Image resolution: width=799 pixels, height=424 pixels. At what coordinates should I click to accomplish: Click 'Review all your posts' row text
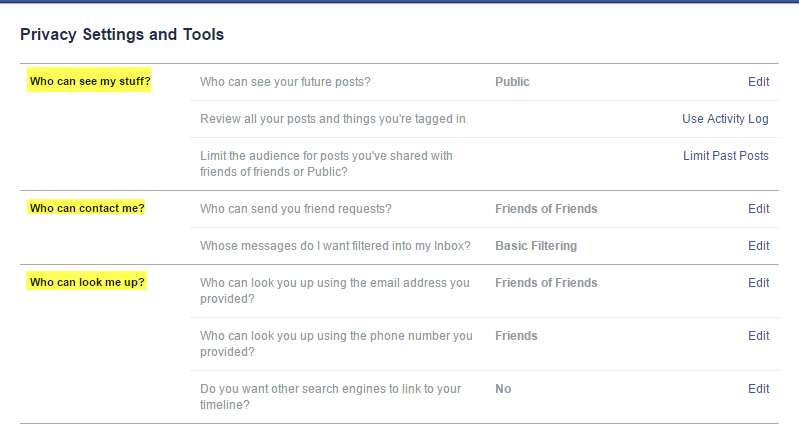click(x=333, y=119)
